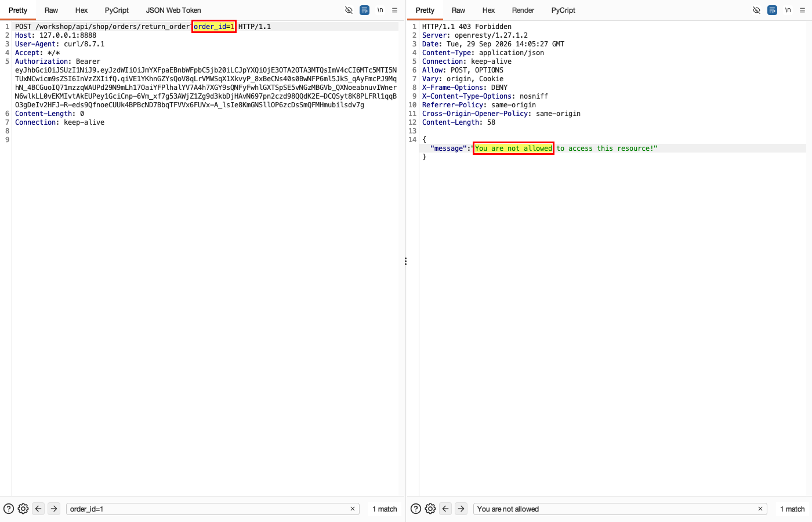Open the response Render tab
The width and height of the screenshot is (812, 522).
click(x=523, y=10)
